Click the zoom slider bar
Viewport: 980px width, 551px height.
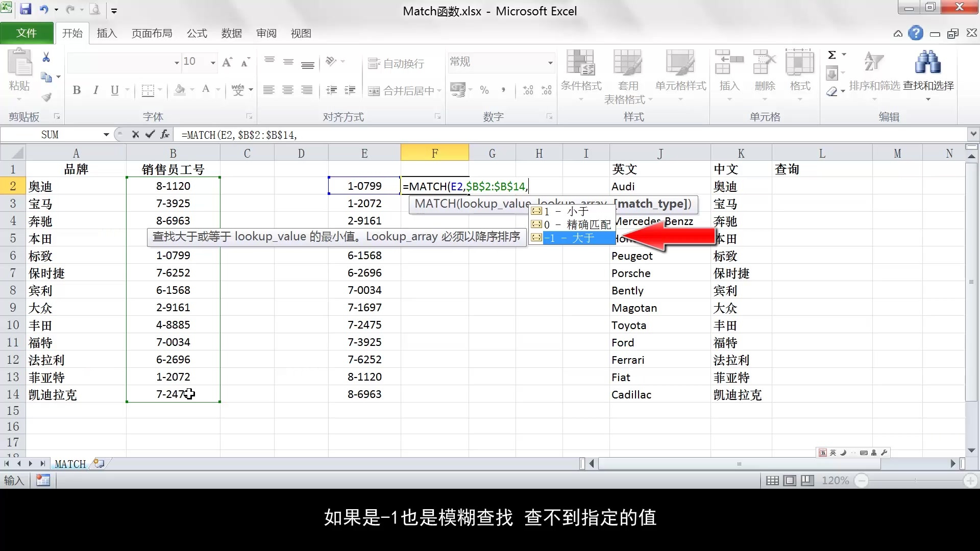[x=916, y=481]
